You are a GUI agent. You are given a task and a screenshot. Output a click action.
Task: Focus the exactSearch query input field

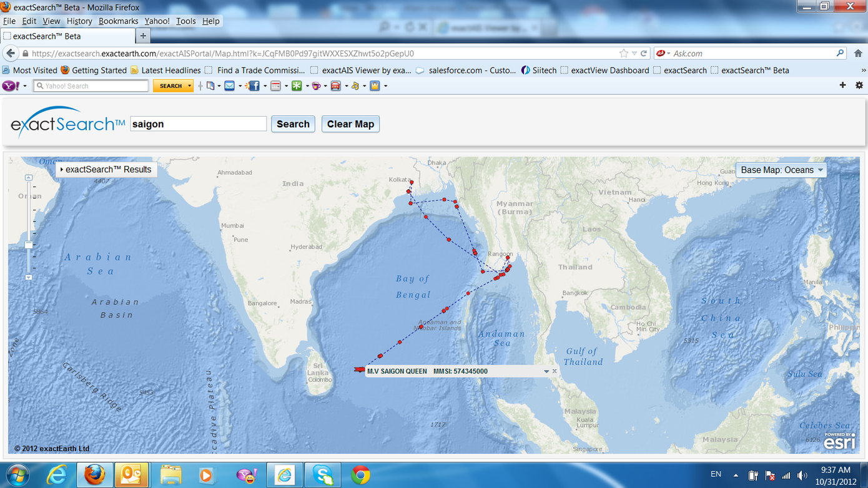198,124
